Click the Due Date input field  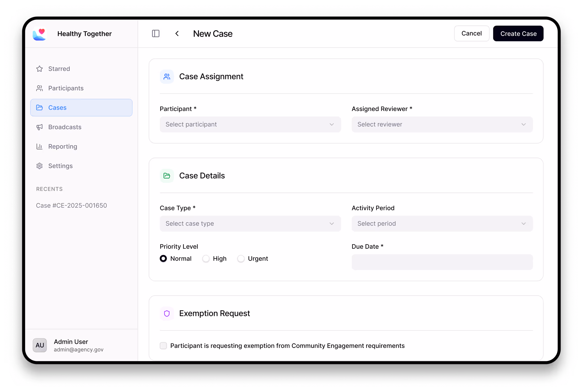click(442, 262)
